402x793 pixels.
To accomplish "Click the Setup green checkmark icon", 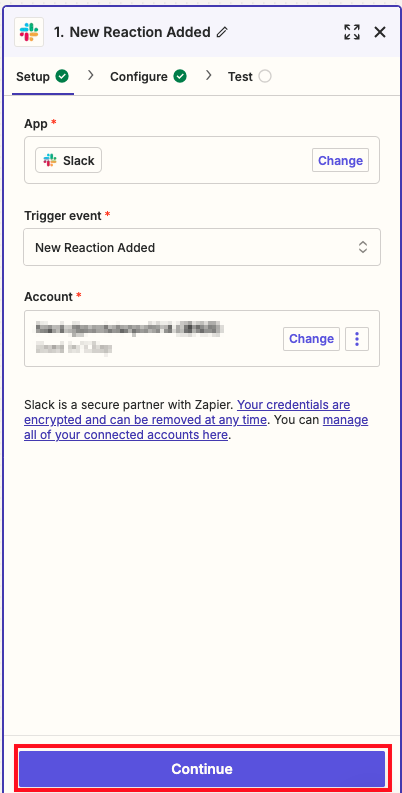I will (x=62, y=76).
